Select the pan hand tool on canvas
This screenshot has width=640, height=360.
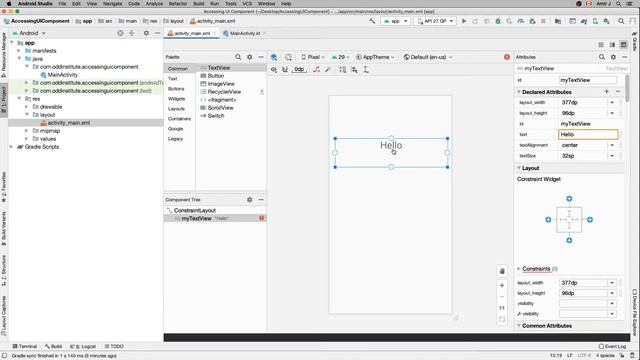pos(502,271)
